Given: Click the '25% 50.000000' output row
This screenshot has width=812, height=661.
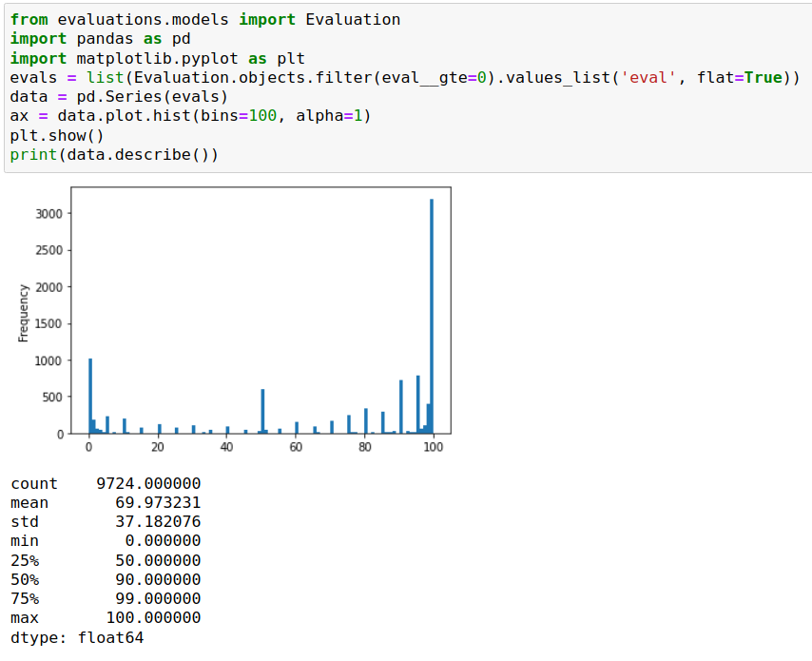Looking at the screenshot, I should [106, 560].
